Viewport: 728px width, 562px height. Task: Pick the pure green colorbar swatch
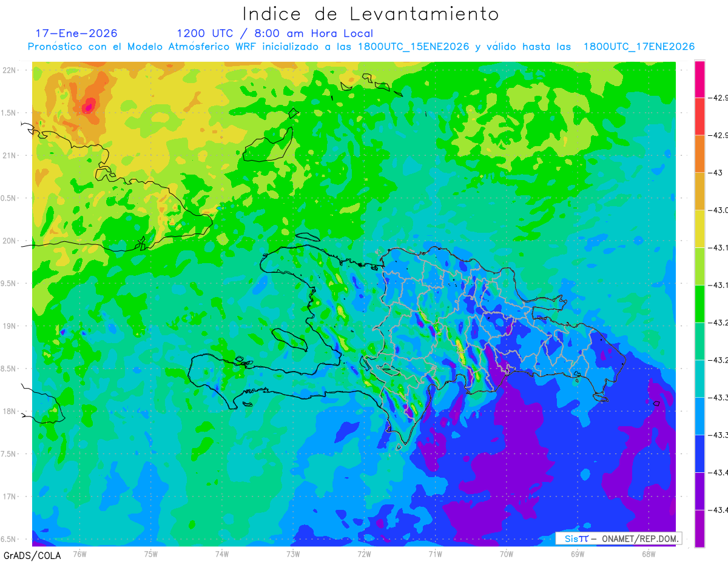tap(699, 304)
